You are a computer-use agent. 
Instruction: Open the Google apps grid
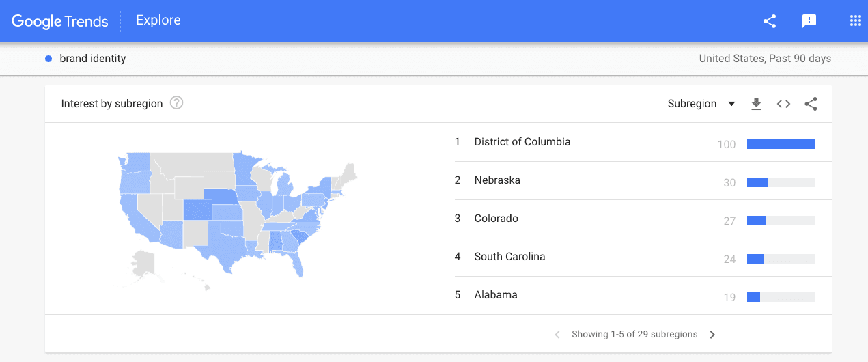coord(855,21)
